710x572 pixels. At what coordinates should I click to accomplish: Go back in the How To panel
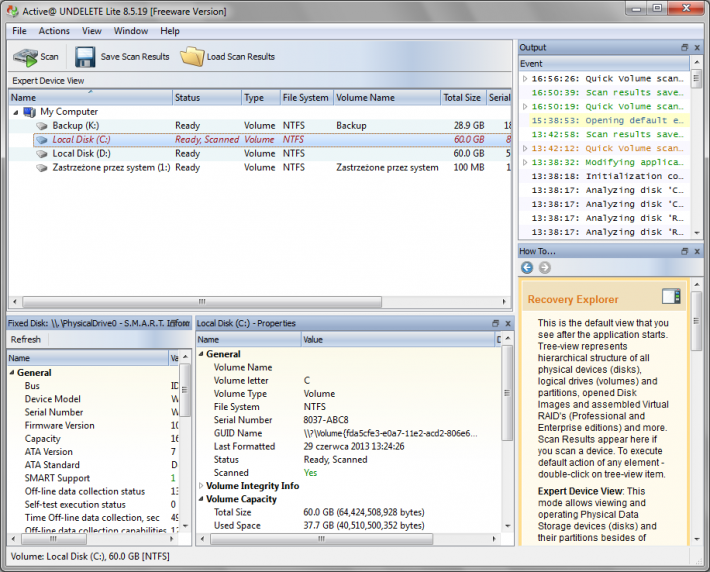tap(527, 268)
